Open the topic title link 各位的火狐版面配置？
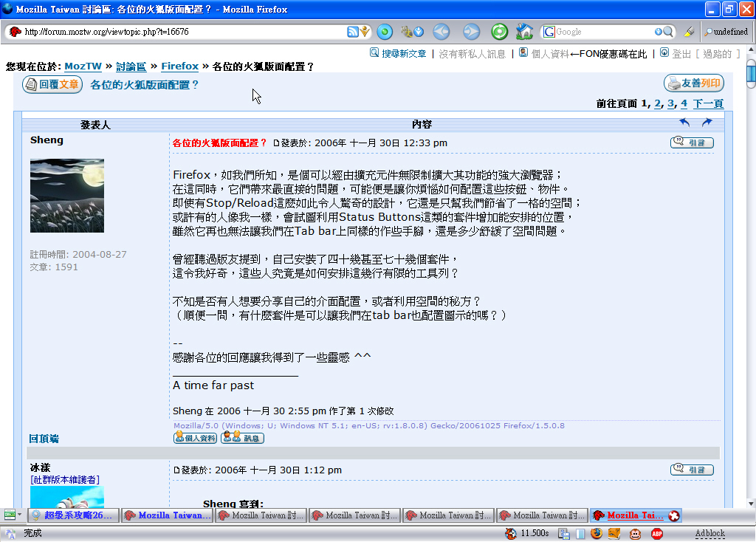This screenshot has width=756, height=542. coord(145,85)
